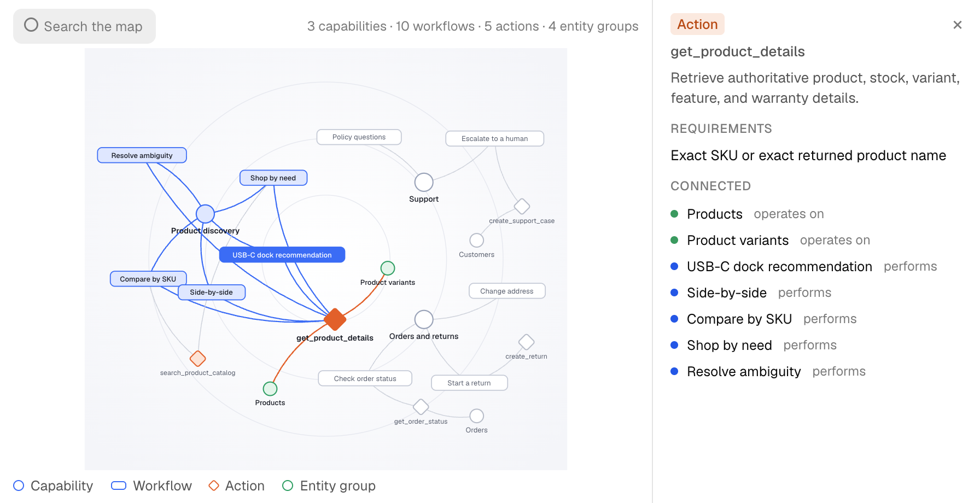Click the Action legend entry

[236, 486]
